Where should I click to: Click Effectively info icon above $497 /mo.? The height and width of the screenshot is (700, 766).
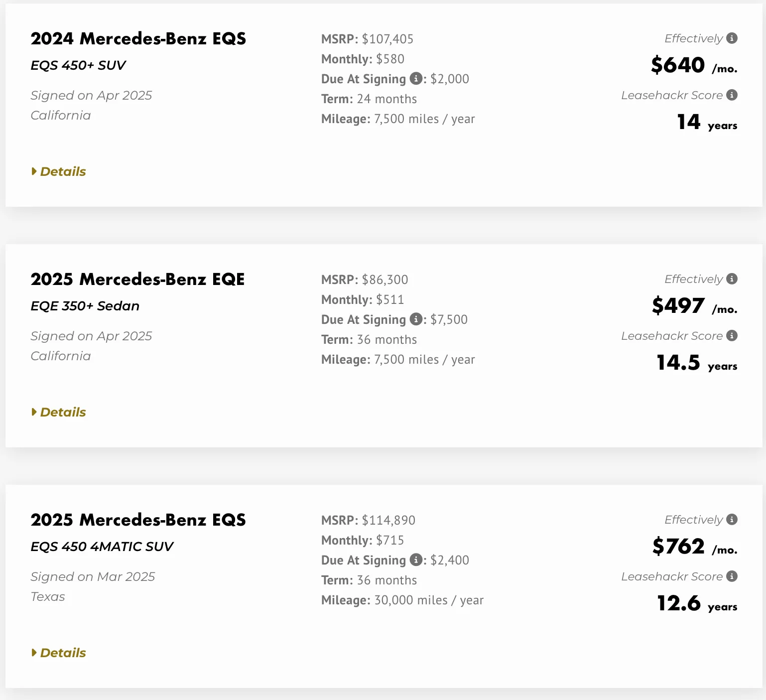[x=732, y=279]
